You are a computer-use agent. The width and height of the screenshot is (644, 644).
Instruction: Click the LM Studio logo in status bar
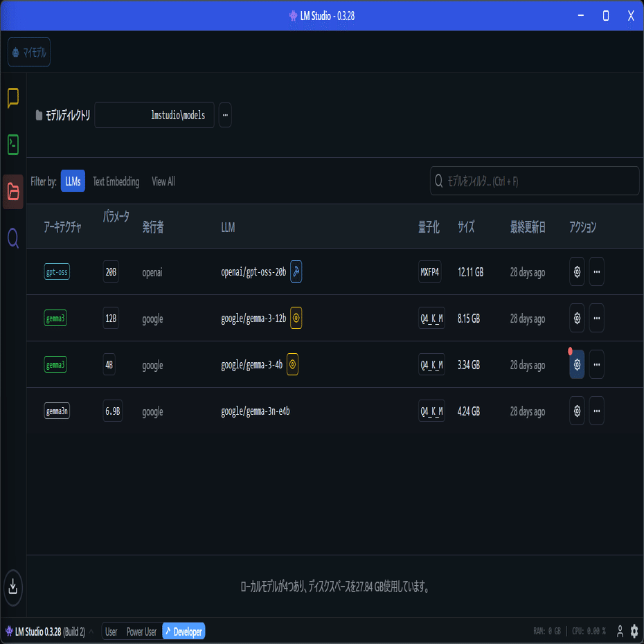pyautogui.click(x=9, y=632)
